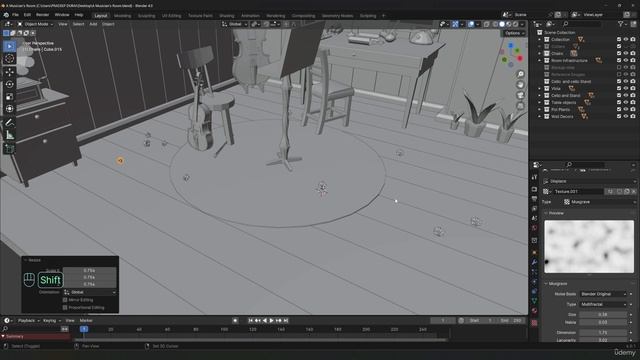Image resolution: width=640 pixels, height=360 pixels.
Task: Open the texture Type Musgrave dropdown
Action: [x=599, y=202]
